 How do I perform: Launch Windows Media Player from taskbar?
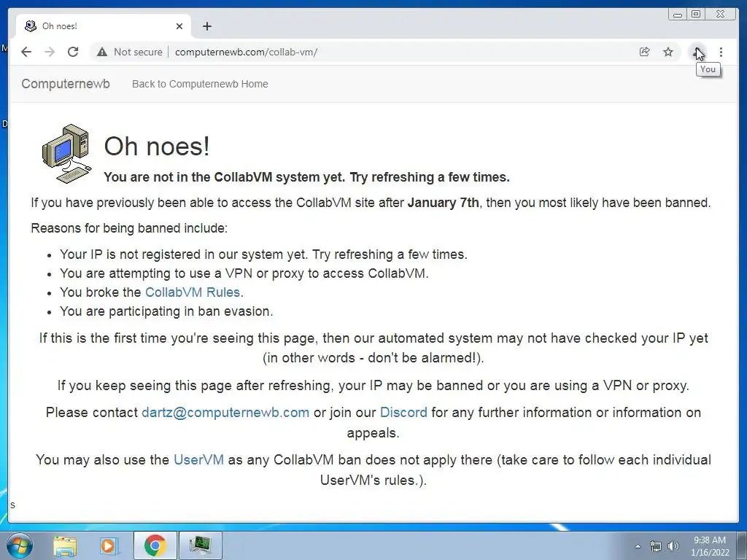(109, 545)
